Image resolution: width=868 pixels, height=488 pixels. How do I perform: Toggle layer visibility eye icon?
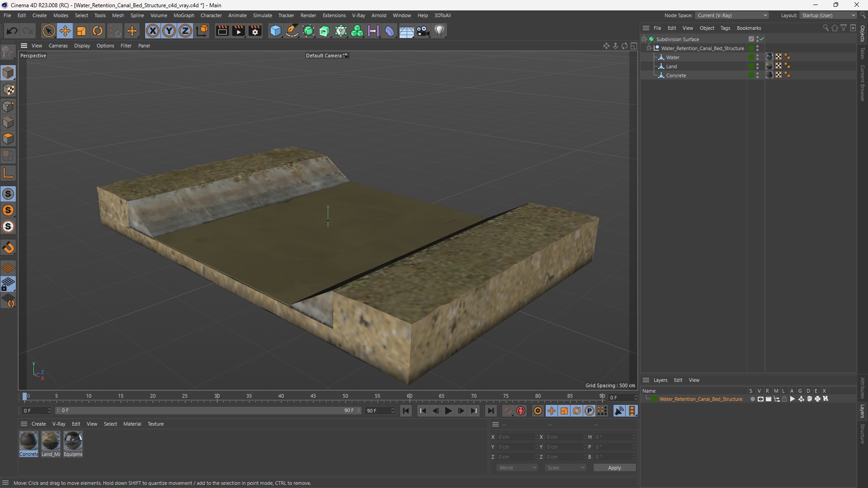coord(760,399)
